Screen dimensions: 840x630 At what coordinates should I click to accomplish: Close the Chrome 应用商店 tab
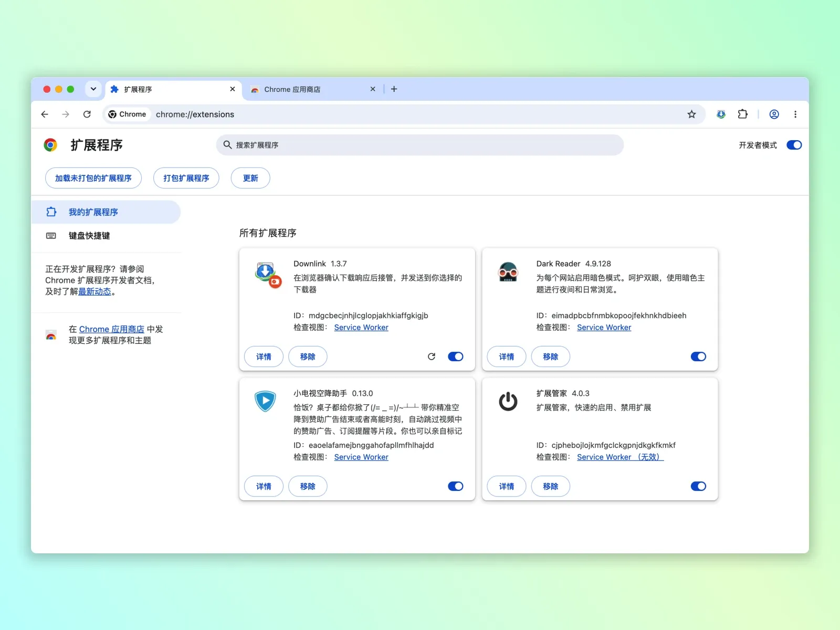pos(373,89)
